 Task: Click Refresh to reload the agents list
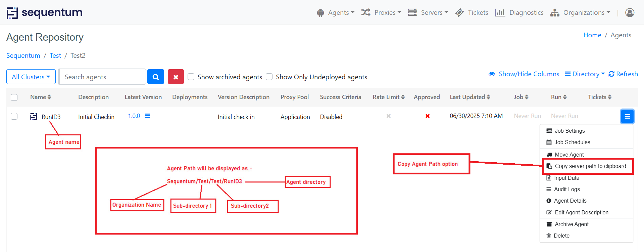pos(623,74)
